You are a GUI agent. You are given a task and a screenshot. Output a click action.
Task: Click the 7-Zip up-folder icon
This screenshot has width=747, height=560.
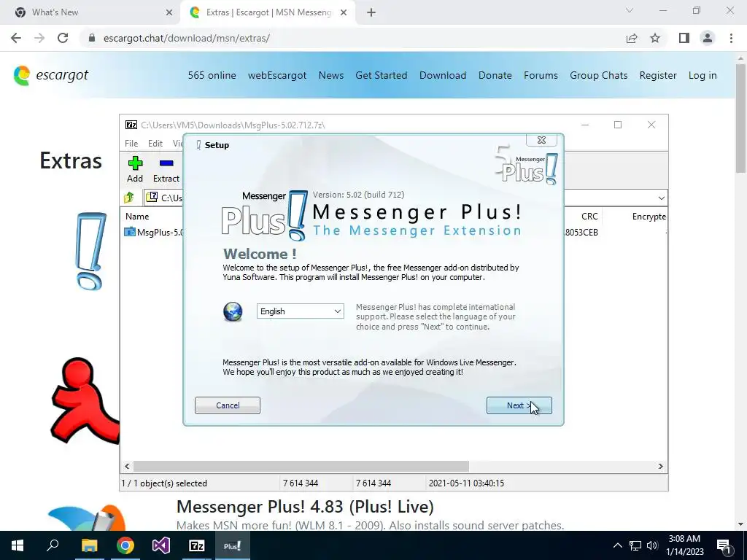click(129, 197)
